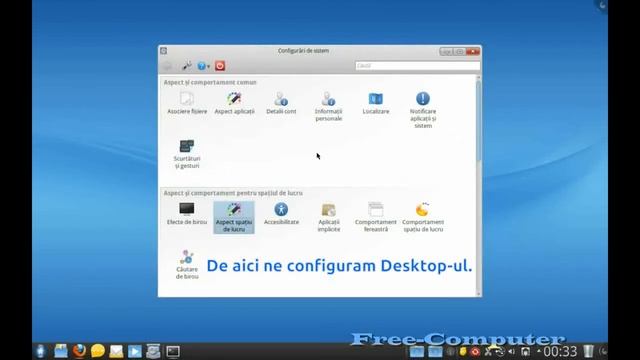Viewport: 640px width, 360px height.
Task: Open the terminal from the panel
Action: point(173,351)
